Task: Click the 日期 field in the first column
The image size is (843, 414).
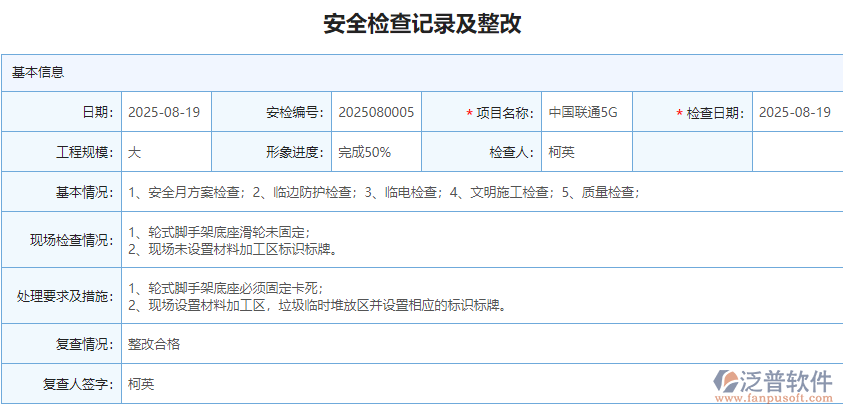Action: (165, 112)
